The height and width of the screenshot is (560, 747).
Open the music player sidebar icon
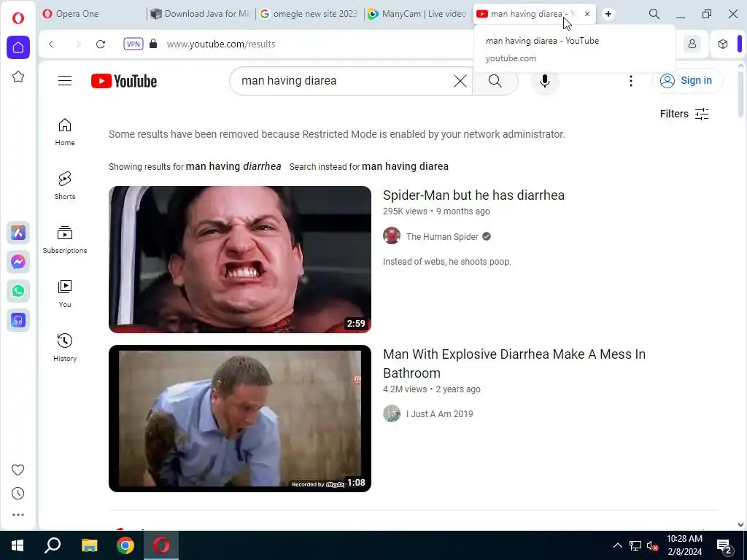pyautogui.click(x=18, y=321)
